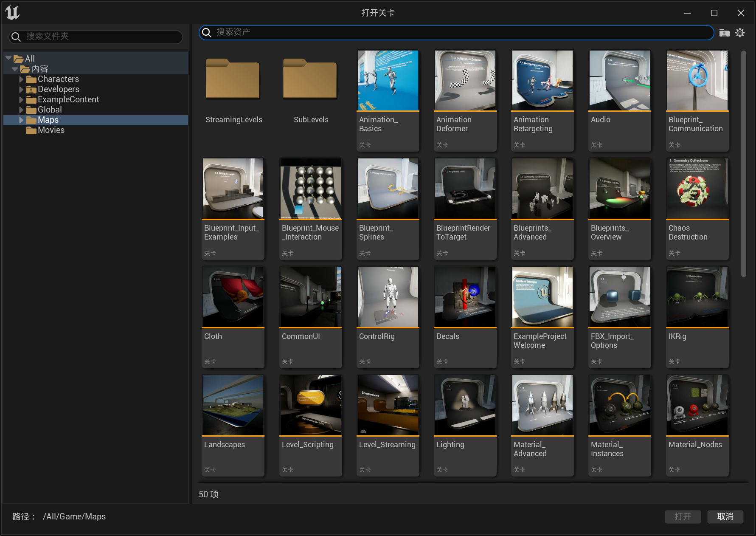Image resolution: width=756 pixels, height=536 pixels.
Task: Select the FBX_Import_Options level thumbnail
Action: coord(620,297)
